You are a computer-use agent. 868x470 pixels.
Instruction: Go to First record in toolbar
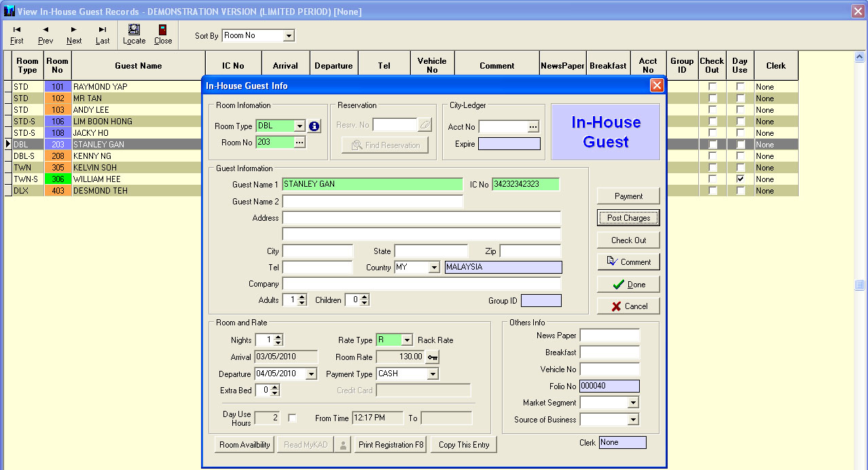coord(17,35)
